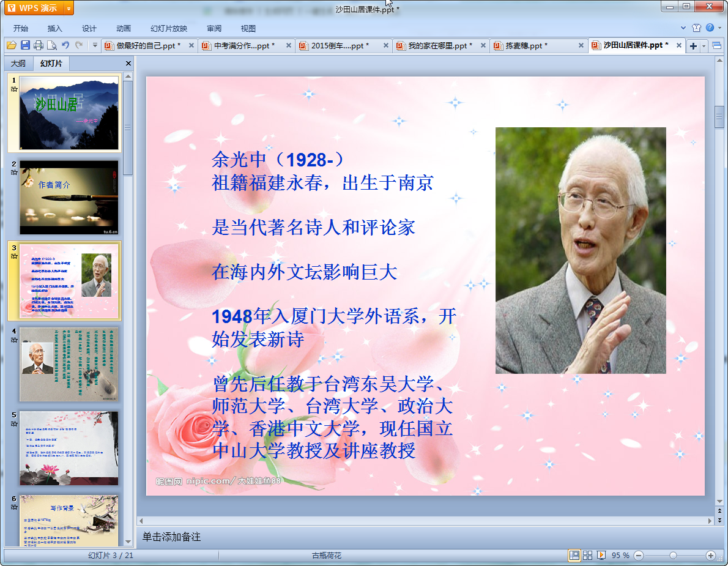
Task: Expand the arrow next to Help
Action: click(x=719, y=28)
